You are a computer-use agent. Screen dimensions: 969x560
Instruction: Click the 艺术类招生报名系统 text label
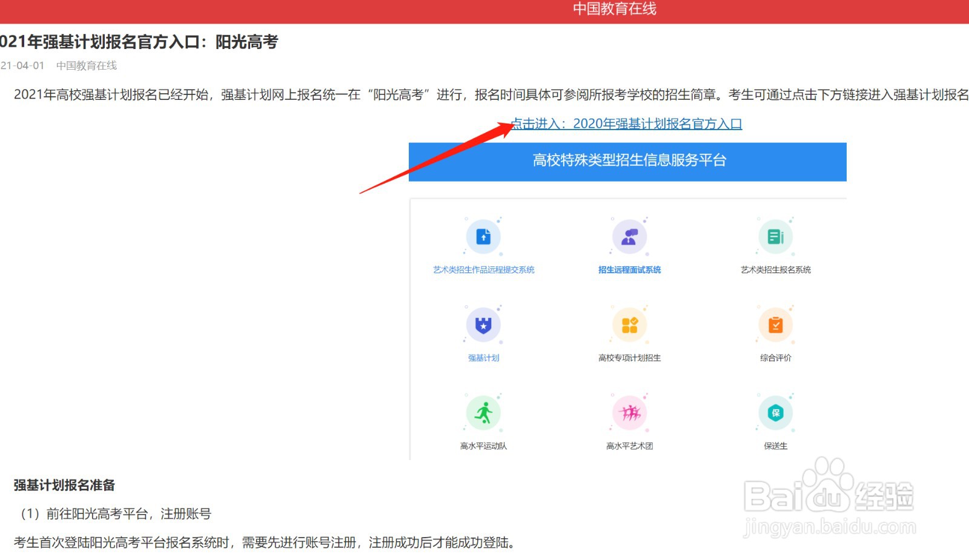[x=776, y=270]
